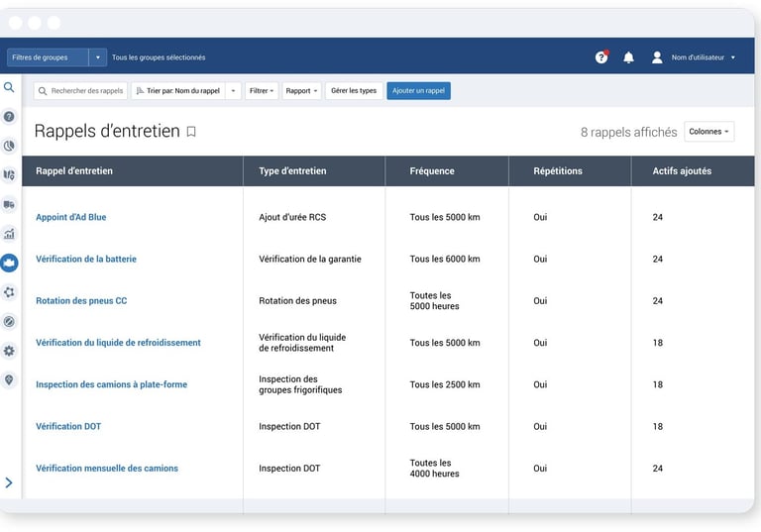Click the map pin zones sidebar icon
This screenshot has width=761, height=532.
pyautogui.click(x=9, y=380)
